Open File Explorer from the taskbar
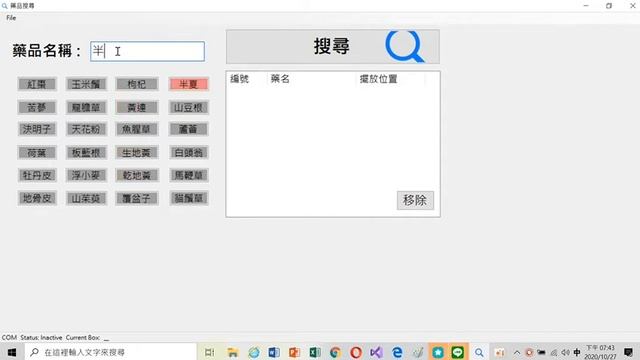The width and height of the screenshot is (640, 360). pyautogui.click(x=233, y=352)
